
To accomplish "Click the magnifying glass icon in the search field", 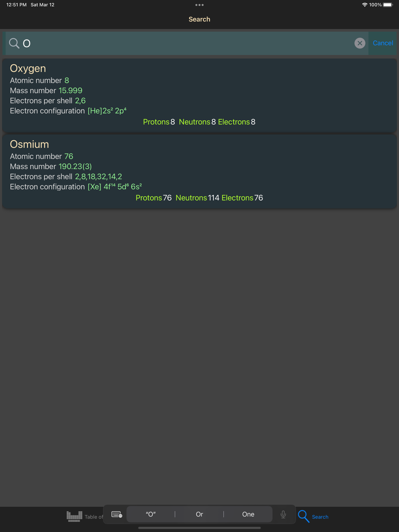I will [14, 43].
